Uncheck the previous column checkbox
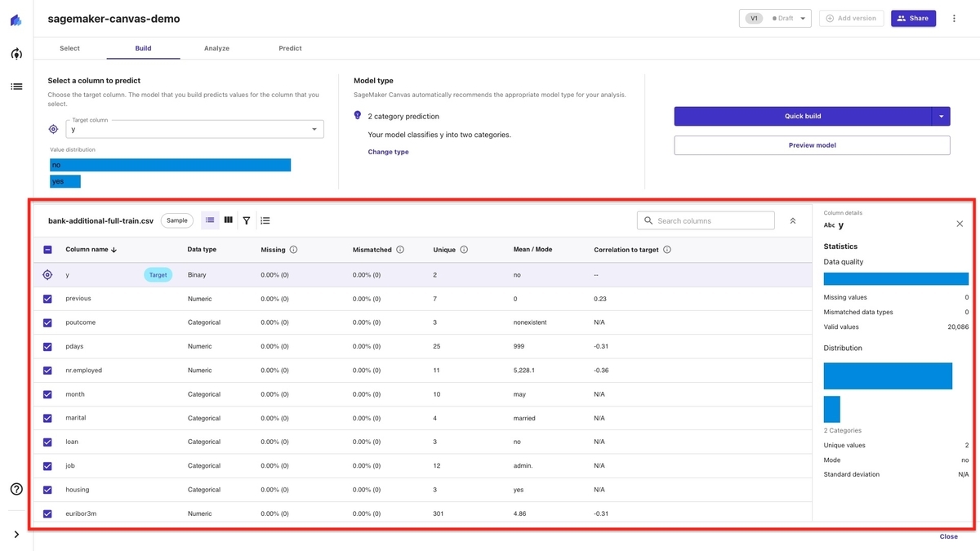The image size is (980, 551). (47, 299)
